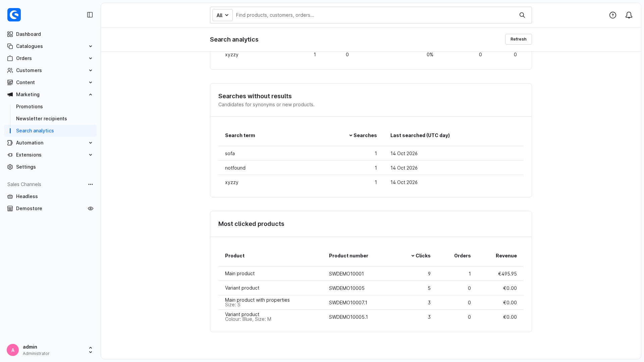Focus the Find products search field
Viewport: 644px width, 362px height.
(x=375, y=15)
